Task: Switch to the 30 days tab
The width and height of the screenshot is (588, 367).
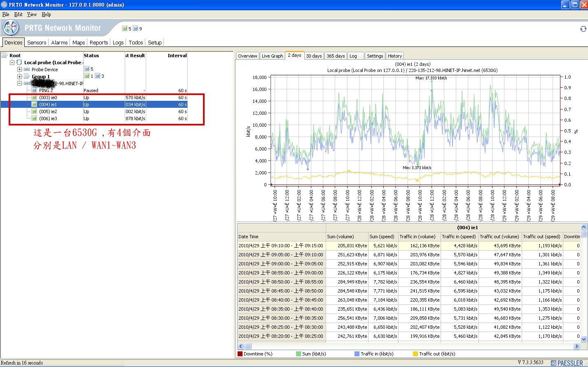Action: [314, 56]
